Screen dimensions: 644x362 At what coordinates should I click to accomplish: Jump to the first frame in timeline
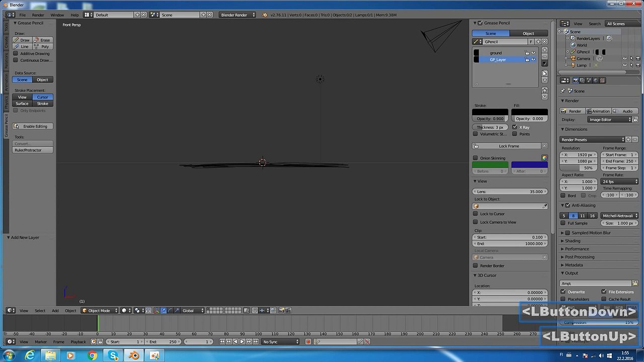coord(222,342)
